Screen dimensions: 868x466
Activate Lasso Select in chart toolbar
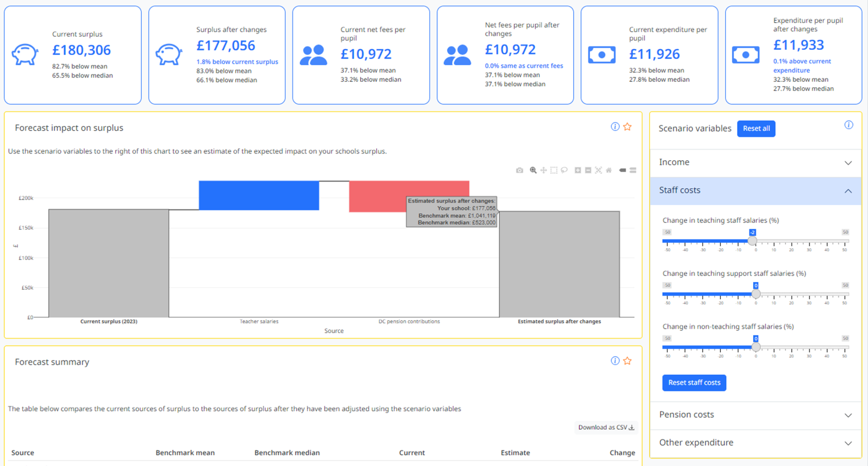[564, 170]
